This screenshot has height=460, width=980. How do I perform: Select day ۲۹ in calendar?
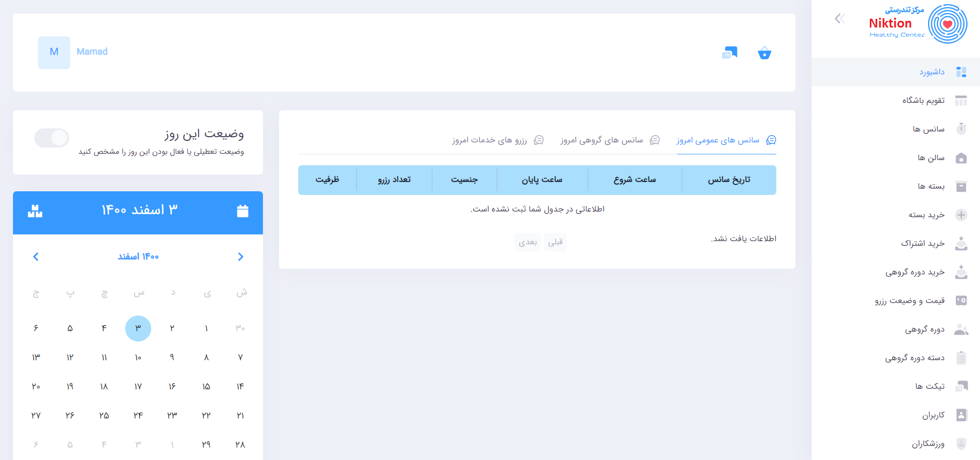click(206, 445)
